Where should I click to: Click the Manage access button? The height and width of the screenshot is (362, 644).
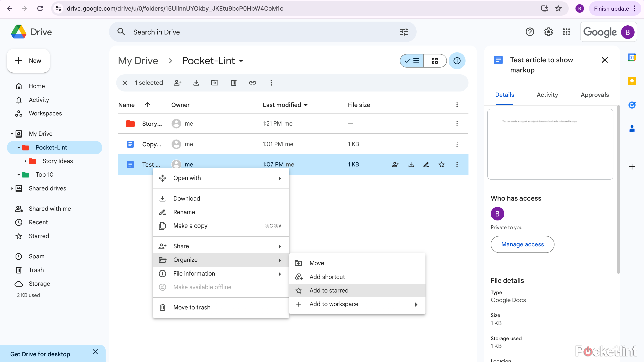(522, 244)
